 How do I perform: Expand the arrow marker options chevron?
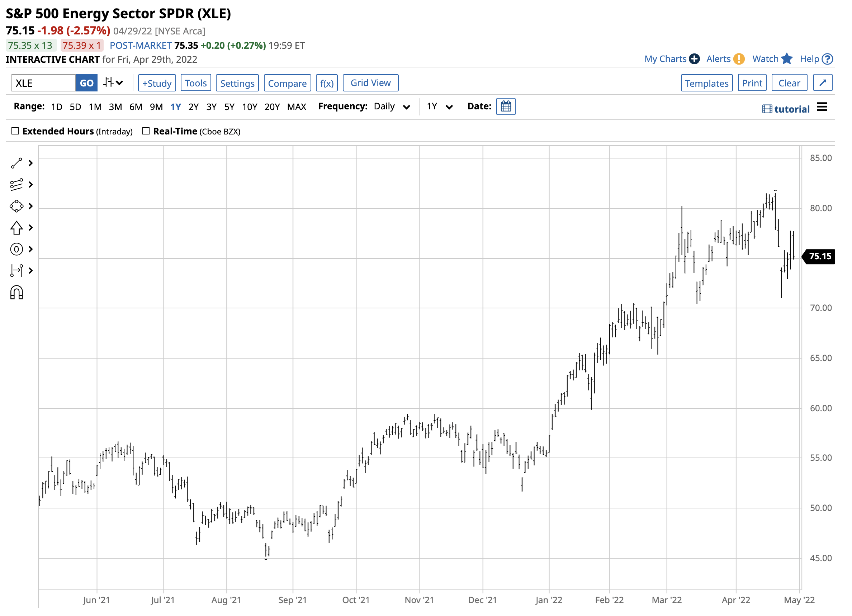pos(31,228)
